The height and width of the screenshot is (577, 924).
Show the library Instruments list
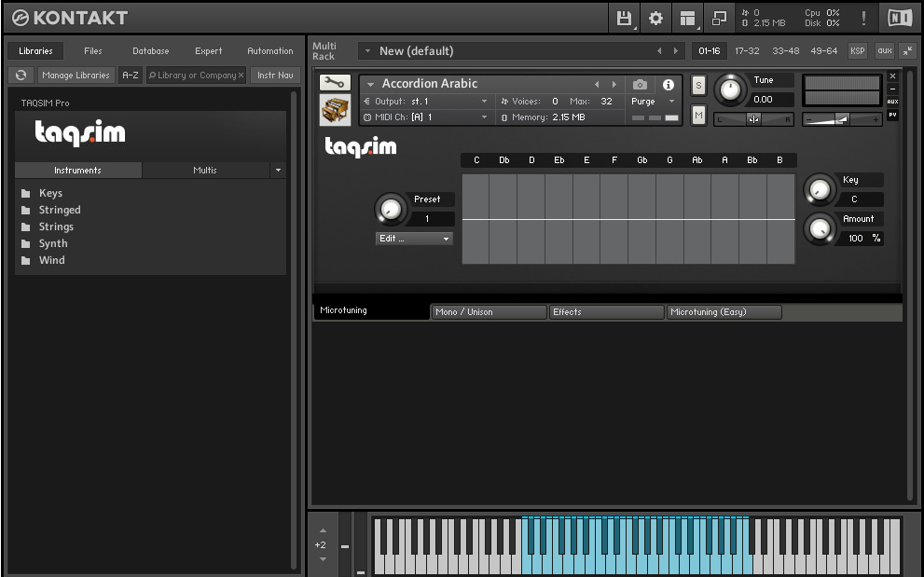[77, 171]
